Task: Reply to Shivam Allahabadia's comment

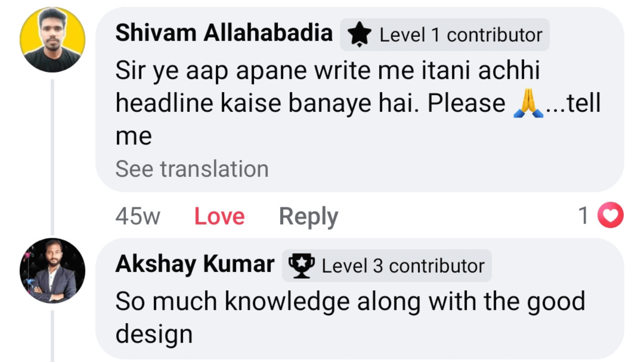Action: coord(308,216)
